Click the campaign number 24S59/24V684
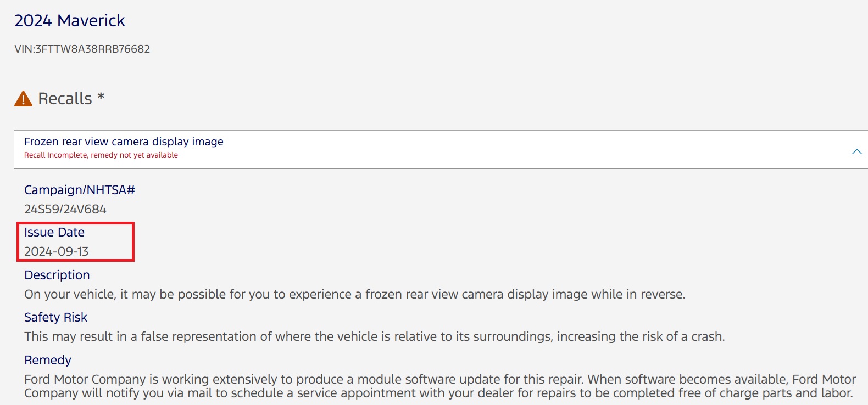 (x=65, y=209)
